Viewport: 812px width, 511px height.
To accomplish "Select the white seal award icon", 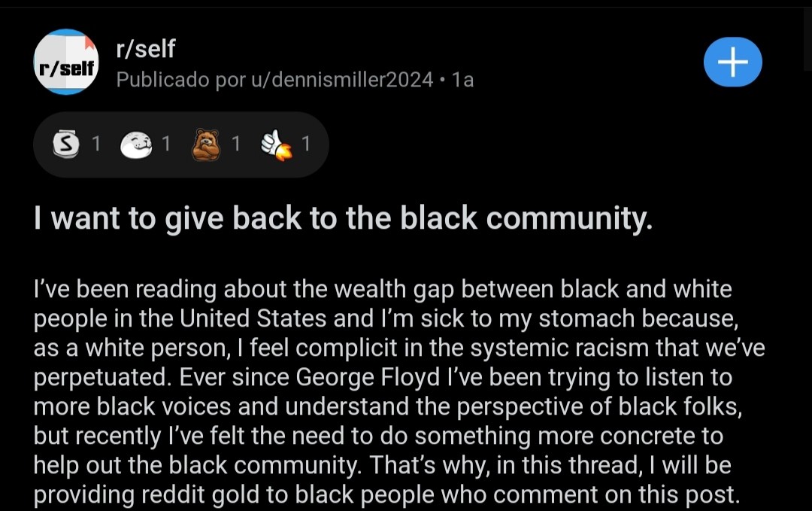I will (x=135, y=144).
